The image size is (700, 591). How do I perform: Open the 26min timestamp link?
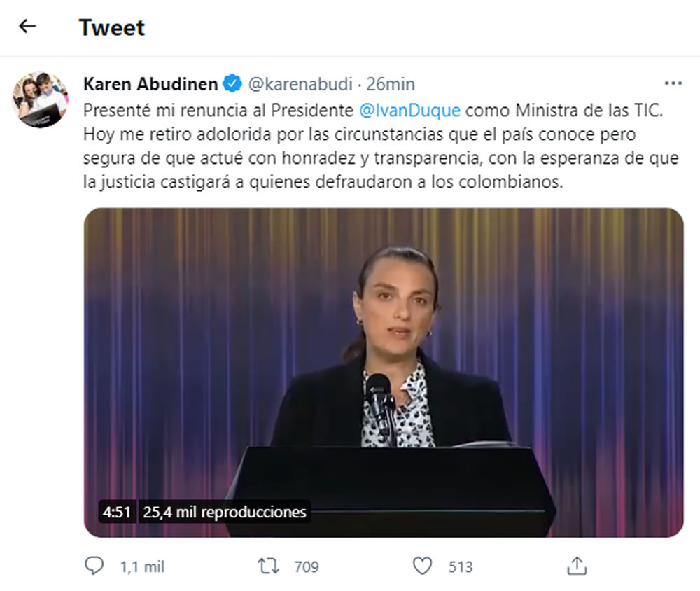click(391, 84)
